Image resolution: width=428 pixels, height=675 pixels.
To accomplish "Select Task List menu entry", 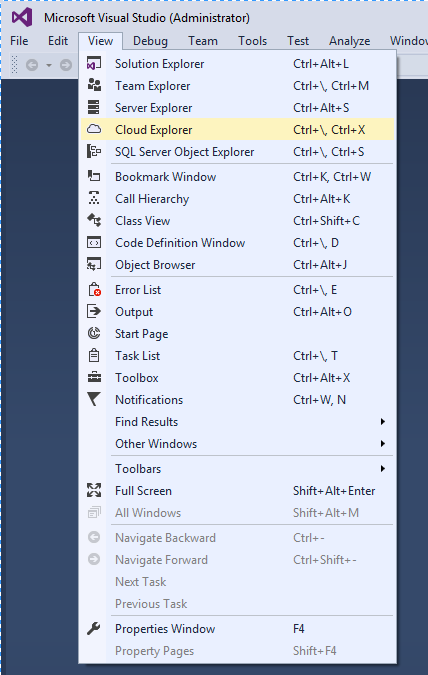I will tap(238, 355).
